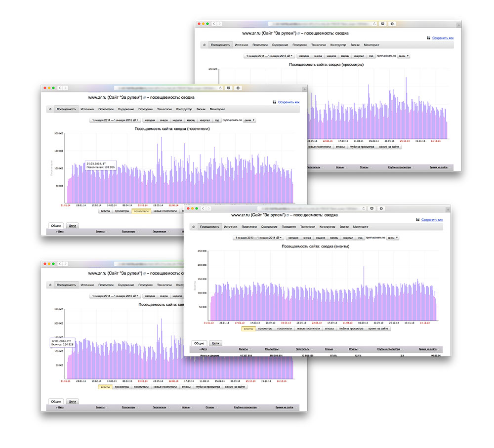Click the save icon beside 'Сохранить как' in the просмотры window
This screenshot has height=448, width=494.
pos(428,38)
